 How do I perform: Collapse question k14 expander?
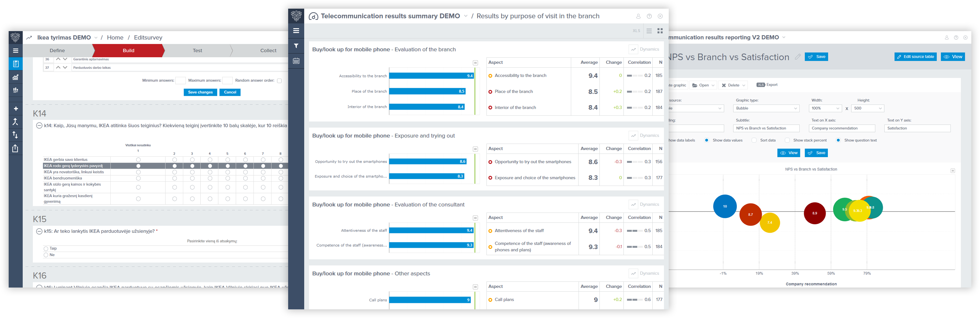[39, 126]
